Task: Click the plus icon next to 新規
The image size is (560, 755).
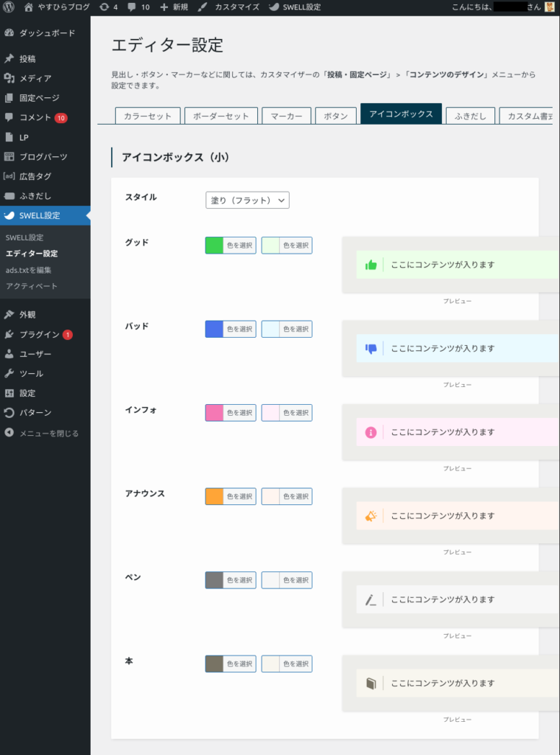Action: tap(164, 7)
